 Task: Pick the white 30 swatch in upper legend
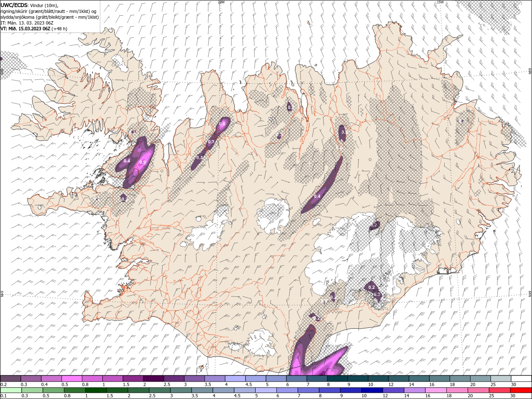pos(521,379)
